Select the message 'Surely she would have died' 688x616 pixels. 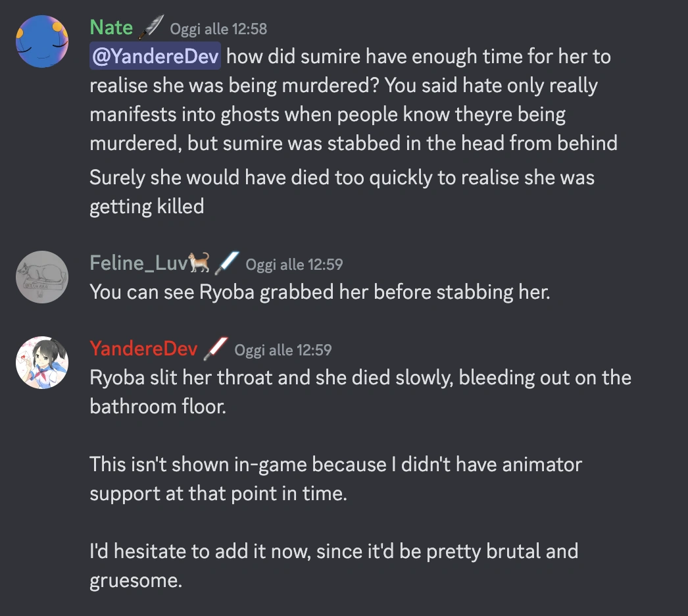[x=342, y=192]
